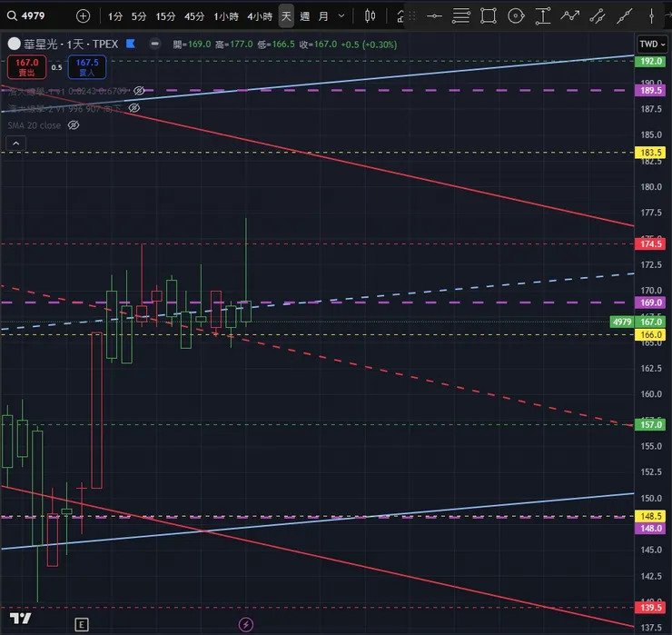
Task: Click the 4979 symbol price tag
Action: (x=622, y=322)
